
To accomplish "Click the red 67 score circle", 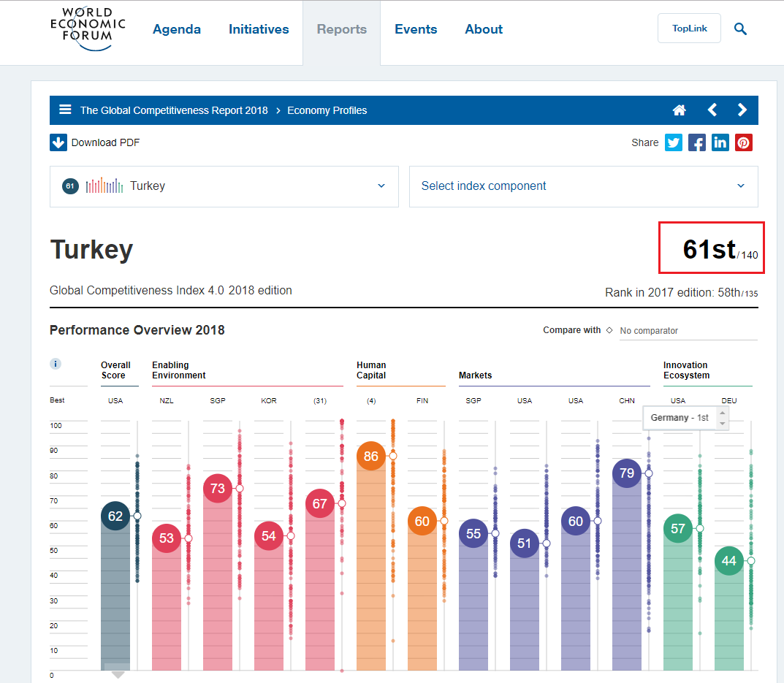I will [320, 503].
